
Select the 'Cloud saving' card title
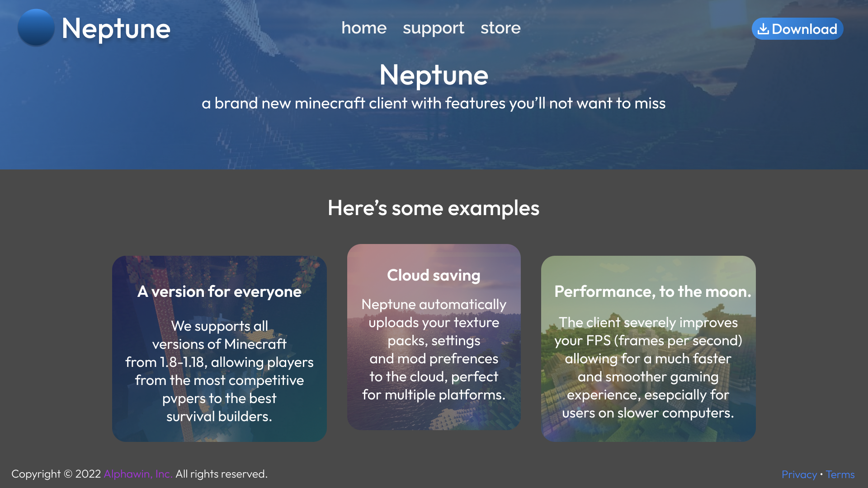[434, 275]
